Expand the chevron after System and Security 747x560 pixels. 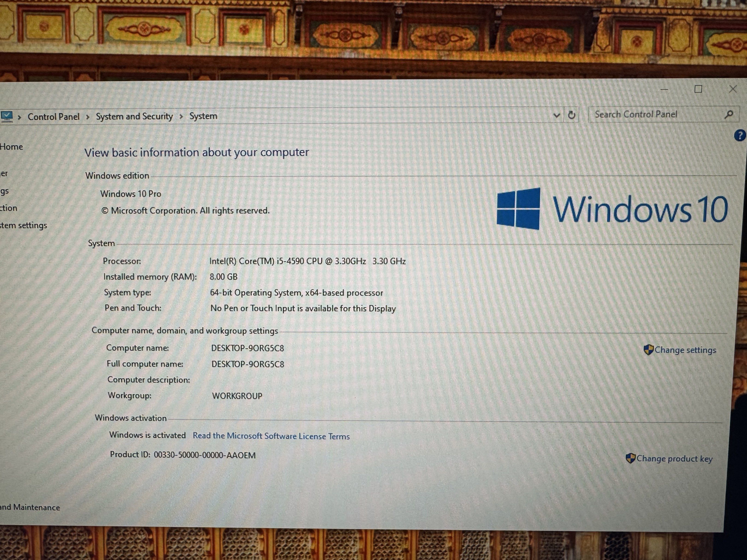point(181,116)
